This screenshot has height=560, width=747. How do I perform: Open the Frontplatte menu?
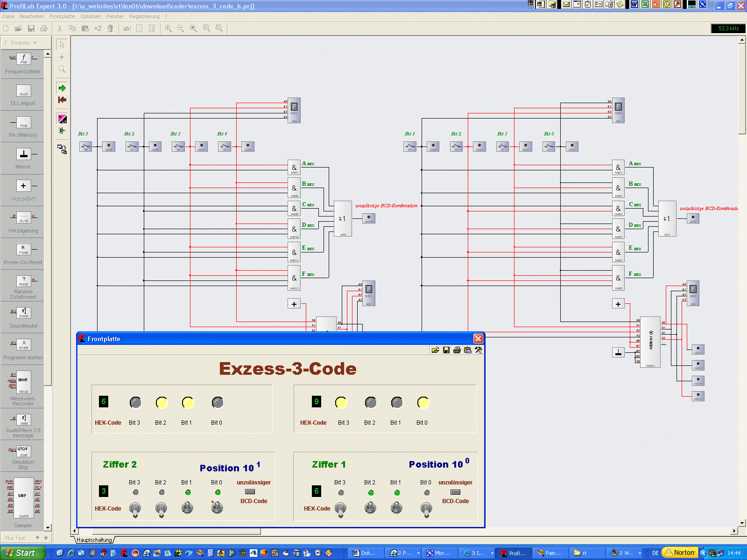tap(62, 16)
